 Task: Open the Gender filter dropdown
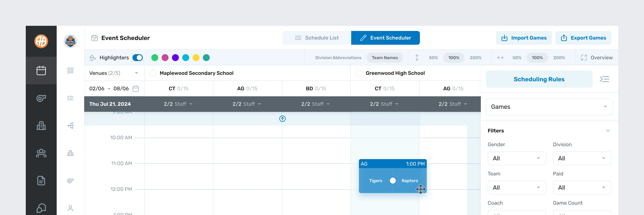pyautogui.click(x=516, y=158)
